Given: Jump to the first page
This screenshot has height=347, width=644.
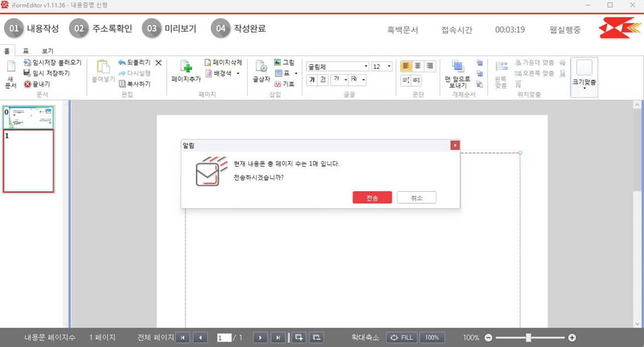Looking at the screenshot, I should [183, 338].
